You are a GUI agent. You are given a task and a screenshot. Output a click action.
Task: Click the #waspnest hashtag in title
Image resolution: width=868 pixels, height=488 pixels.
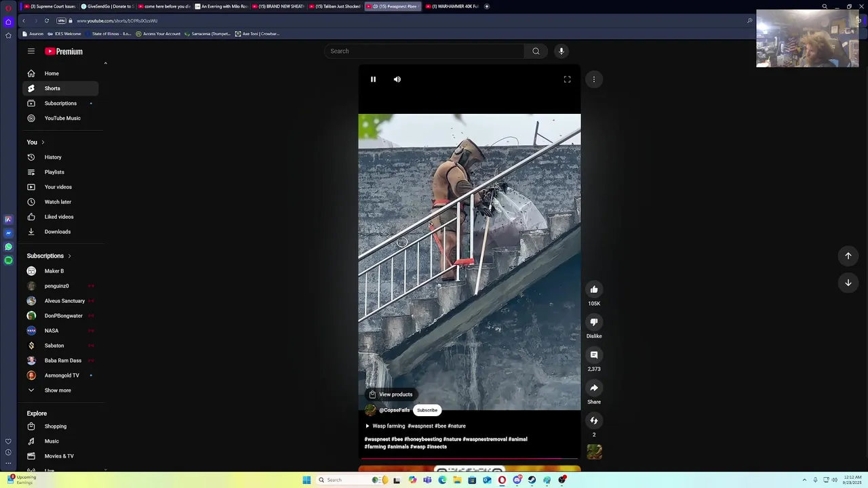[x=420, y=426]
